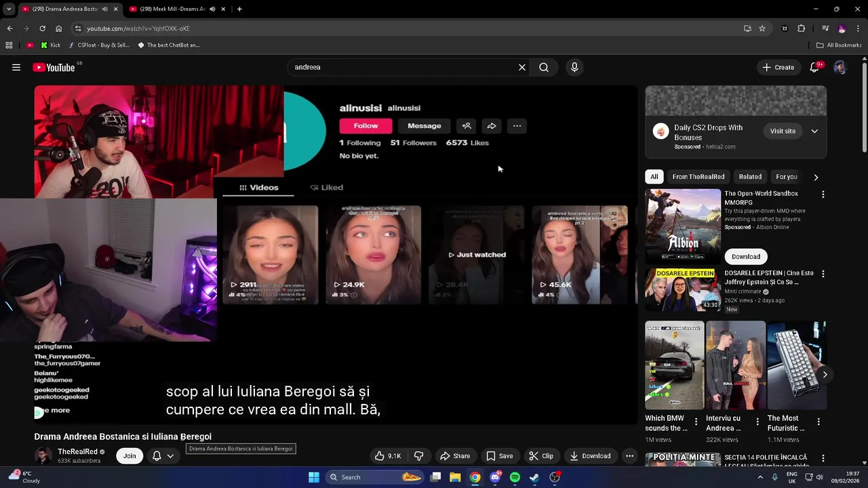The width and height of the screenshot is (868, 488).
Task: Open Interviu cu Andreea Short thumbnail
Action: 736,366
